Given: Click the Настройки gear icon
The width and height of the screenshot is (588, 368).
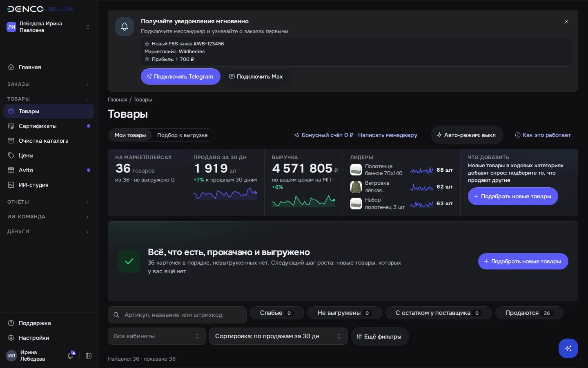Looking at the screenshot, I should (x=11, y=338).
